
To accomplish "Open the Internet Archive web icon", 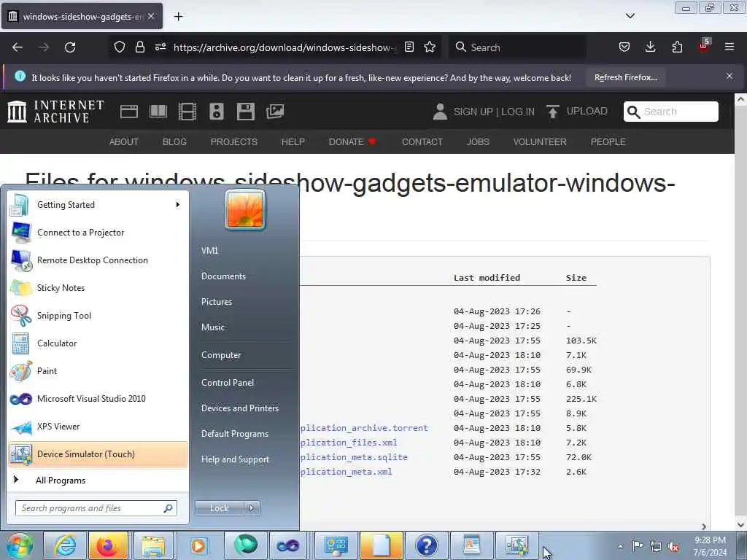I will tap(128, 112).
